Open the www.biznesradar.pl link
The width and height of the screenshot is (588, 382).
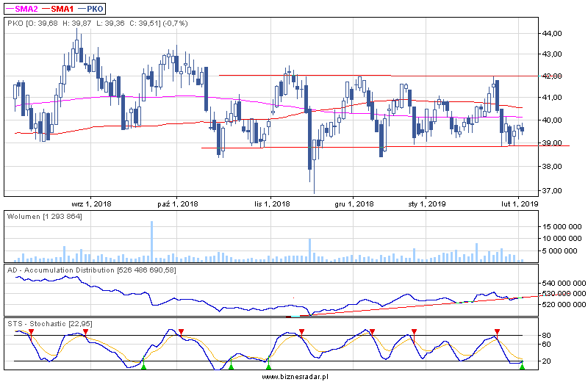[x=294, y=376]
